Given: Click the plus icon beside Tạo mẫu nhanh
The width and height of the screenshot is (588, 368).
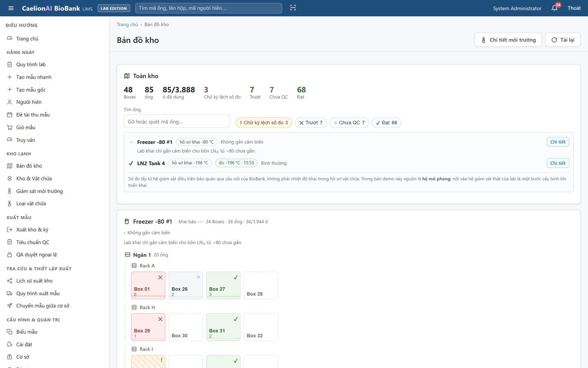Looking at the screenshot, I should coord(10,77).
